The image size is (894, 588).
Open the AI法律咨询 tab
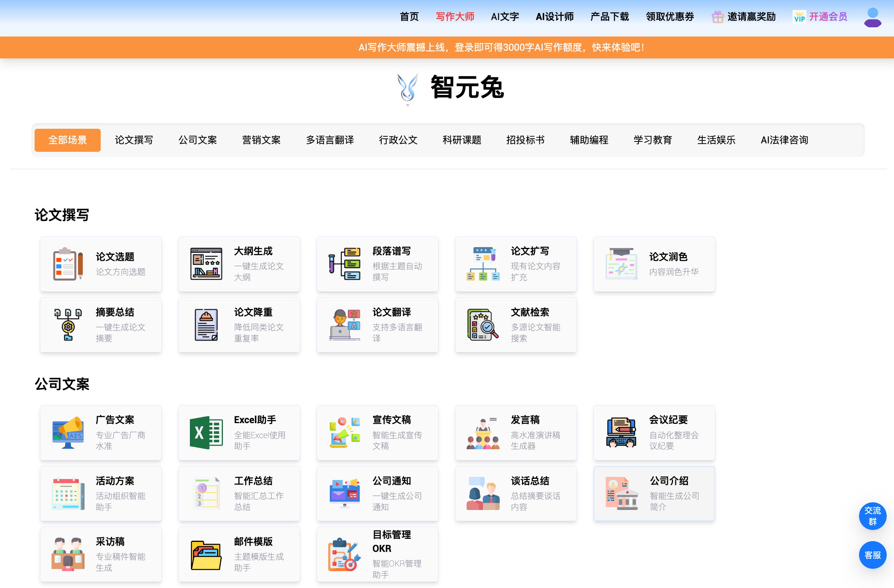click(x=784, y=140)
